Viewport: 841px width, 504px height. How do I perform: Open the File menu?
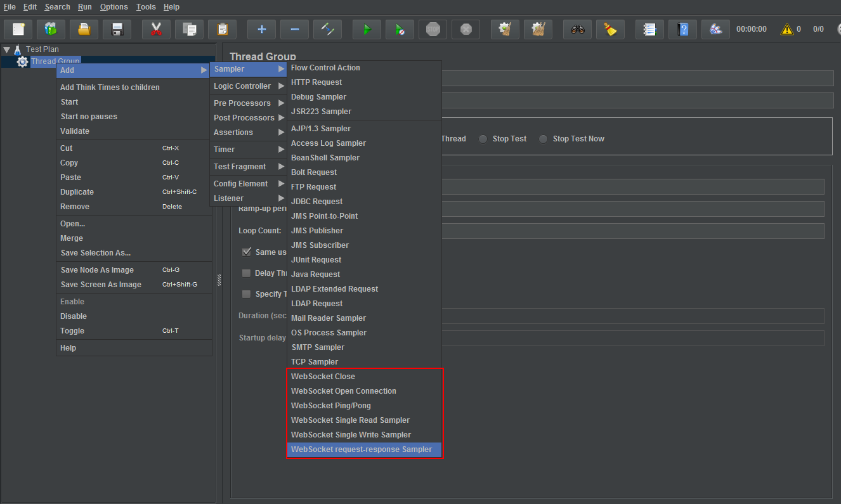[10, 7]
